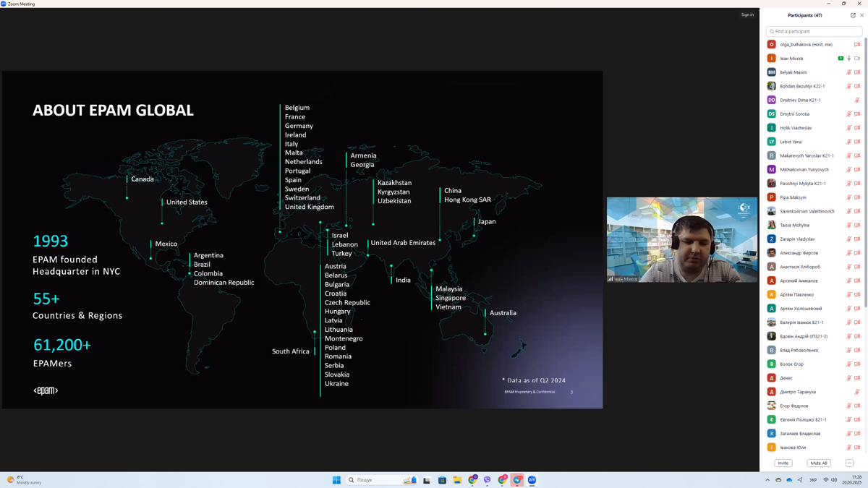Pop out the Participants panel
The image size is (868, 488).
click(x=853, y=15)
